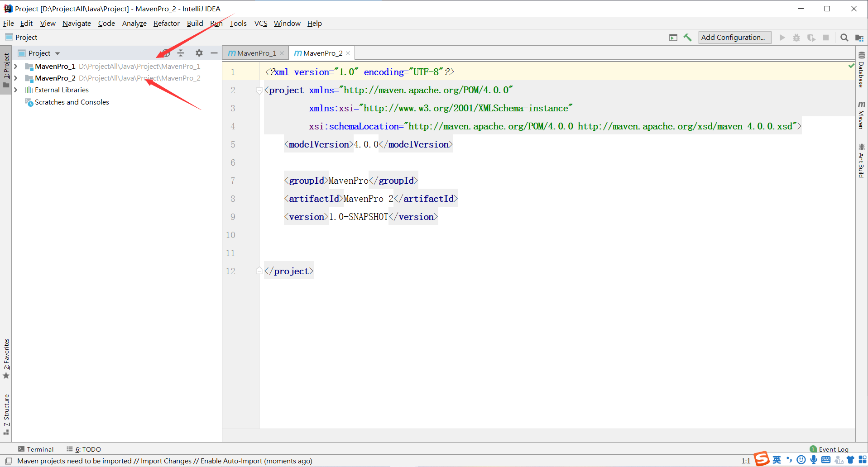Click the Sogou input method logo
The width and height of the screenshot is (868, 467).
coord(762,459)
